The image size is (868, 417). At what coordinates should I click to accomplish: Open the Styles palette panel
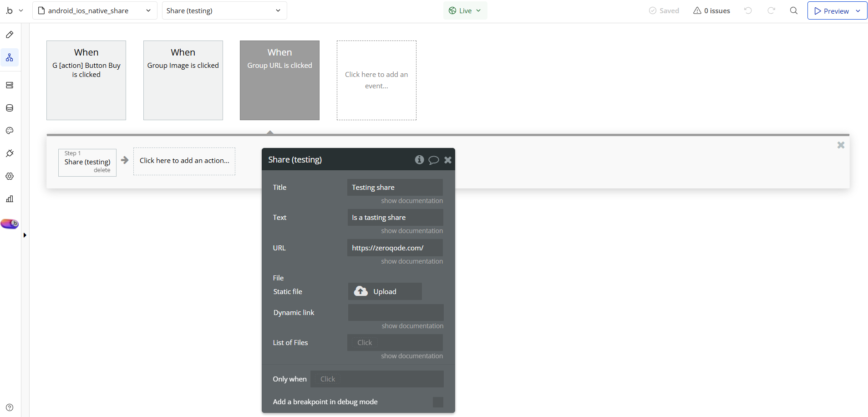(10, 131)
